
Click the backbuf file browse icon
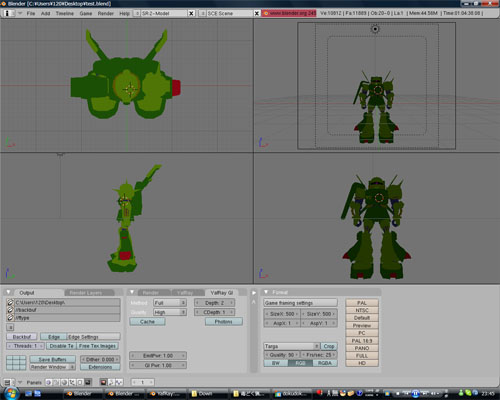click(10, 310)
